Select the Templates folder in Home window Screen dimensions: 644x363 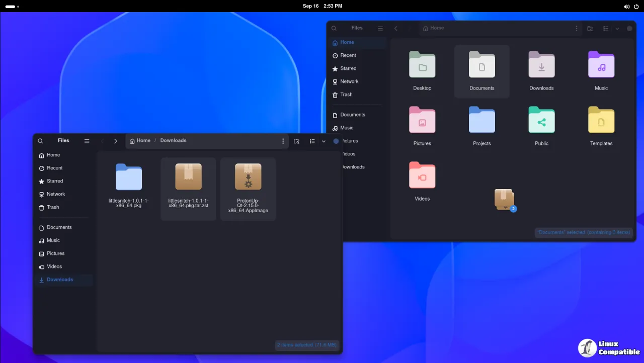tap(601, 126)
